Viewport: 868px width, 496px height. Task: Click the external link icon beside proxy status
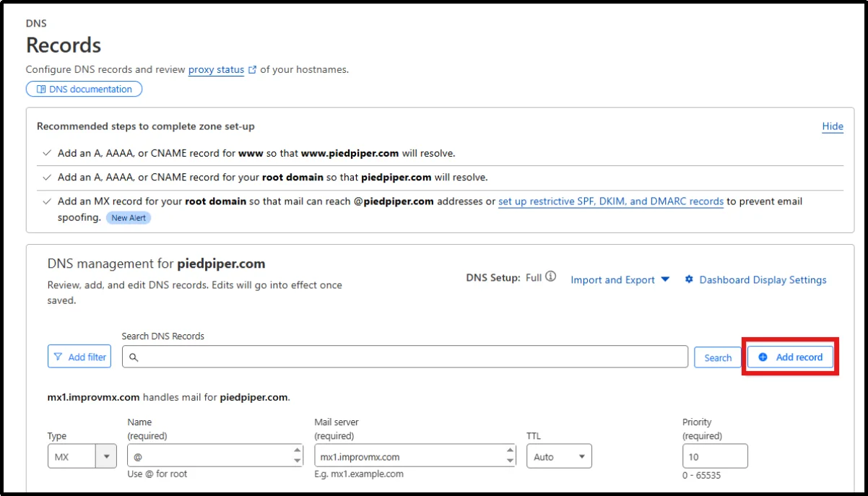click(252, 70)
